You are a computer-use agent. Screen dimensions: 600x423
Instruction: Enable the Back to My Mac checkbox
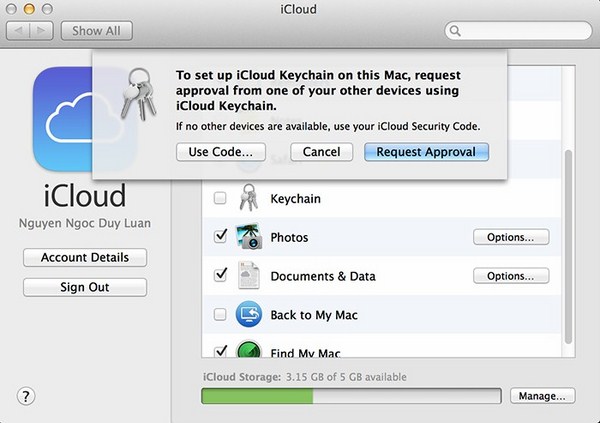[x=220, y=315]
